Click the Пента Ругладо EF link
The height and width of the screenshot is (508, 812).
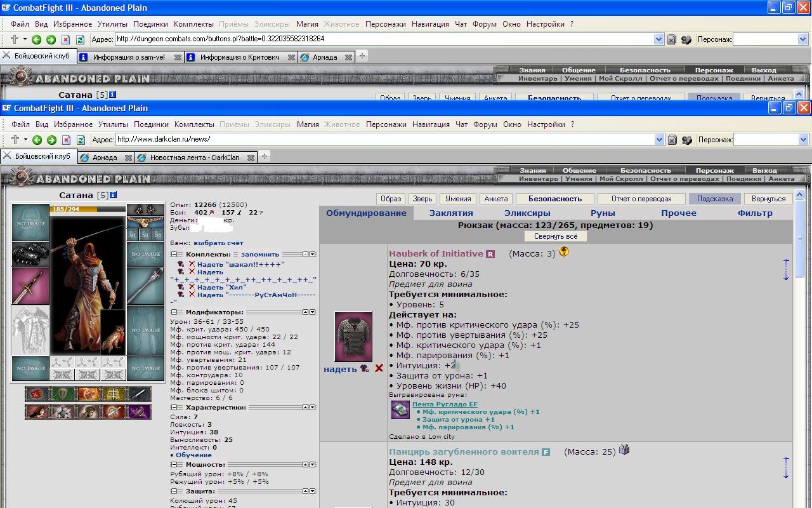[445, 404]
